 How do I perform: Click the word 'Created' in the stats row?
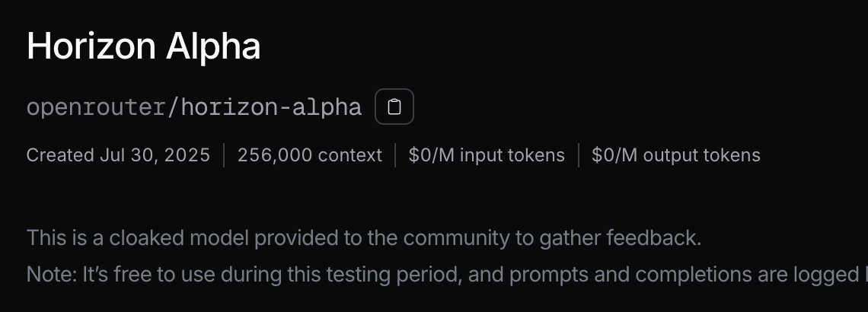coord(60,155)
